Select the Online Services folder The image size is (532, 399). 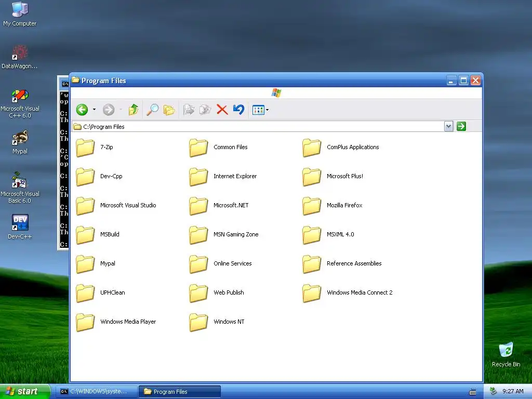220,264
